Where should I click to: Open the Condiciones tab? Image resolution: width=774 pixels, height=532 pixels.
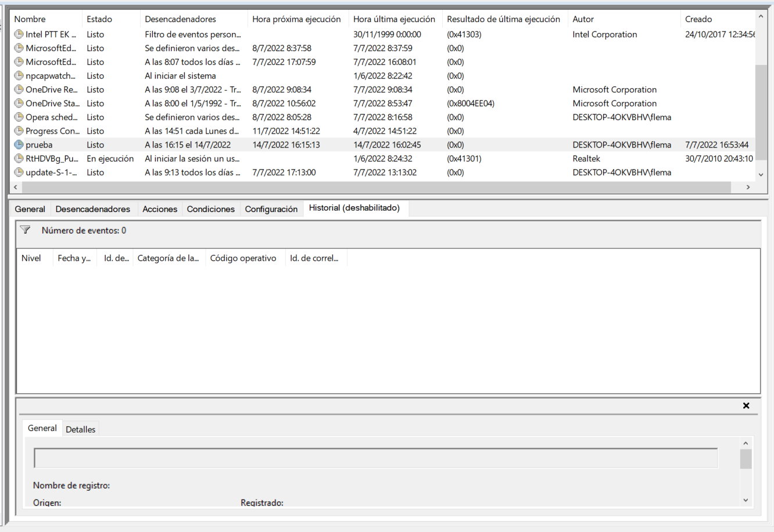[210, 209]
